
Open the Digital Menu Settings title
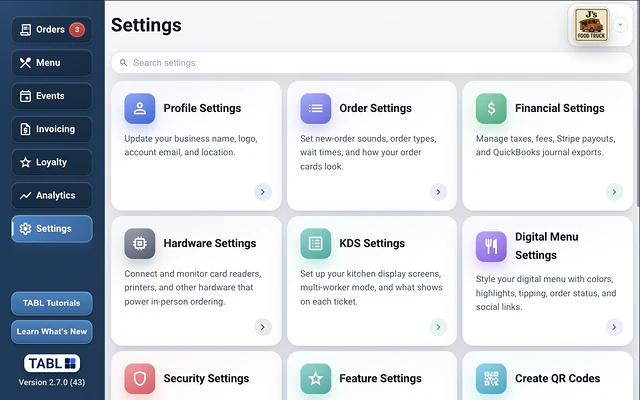pos(547,246)
